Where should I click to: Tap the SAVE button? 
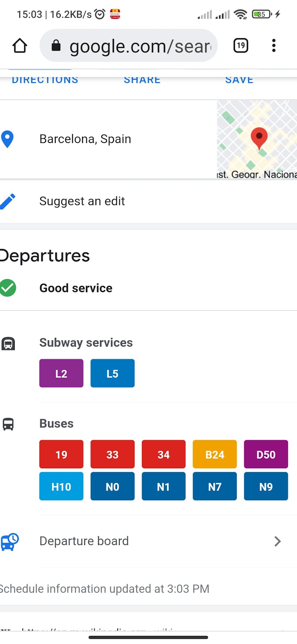tap(239, 80)
